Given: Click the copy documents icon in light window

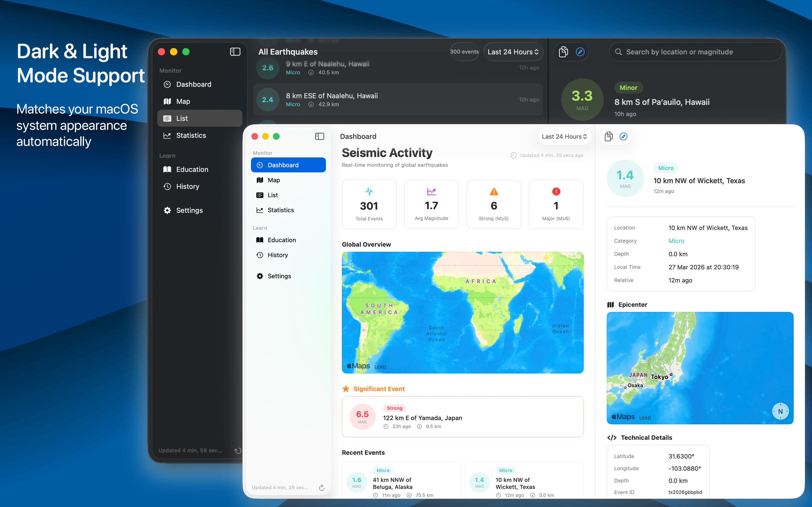Looking at the screenshot, I should 608,137.
